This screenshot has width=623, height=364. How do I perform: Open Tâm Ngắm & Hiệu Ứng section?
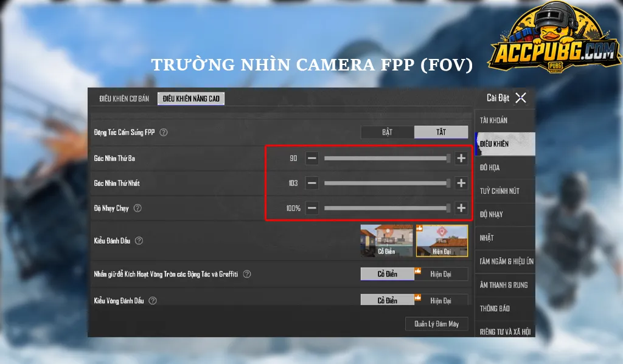click(505, 261)
